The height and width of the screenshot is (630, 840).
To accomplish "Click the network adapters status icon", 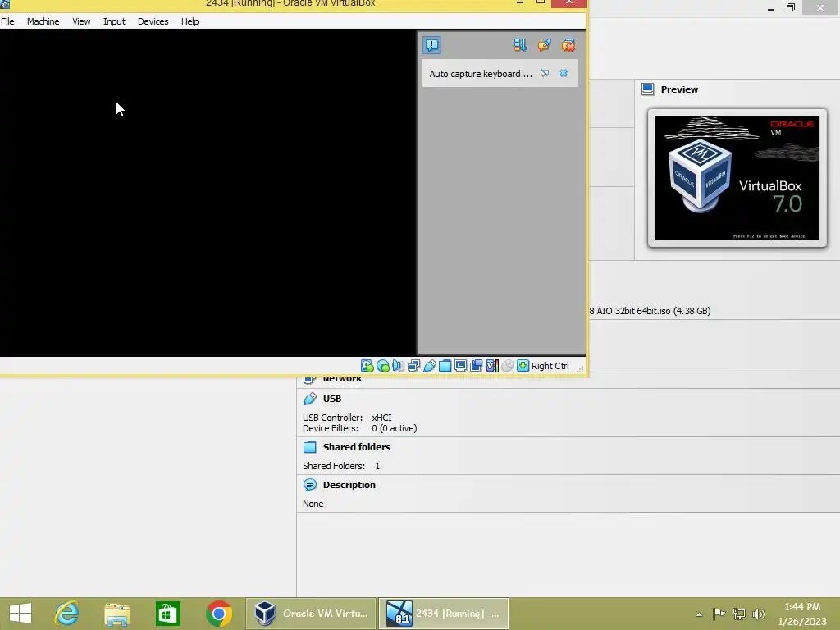I will tap(413, 366).
